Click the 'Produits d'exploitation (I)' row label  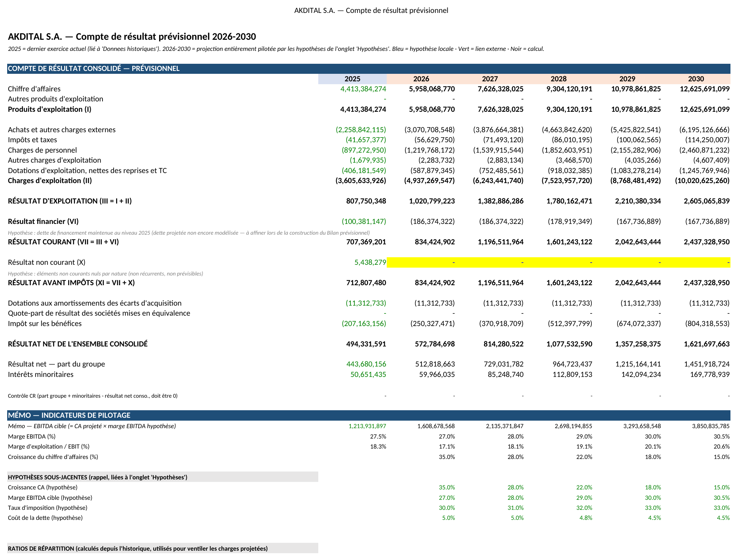click(49, 109)
